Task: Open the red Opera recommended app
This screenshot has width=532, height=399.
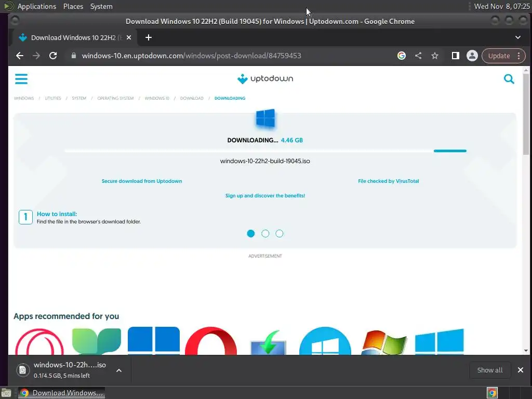Action: click(211, 341)
